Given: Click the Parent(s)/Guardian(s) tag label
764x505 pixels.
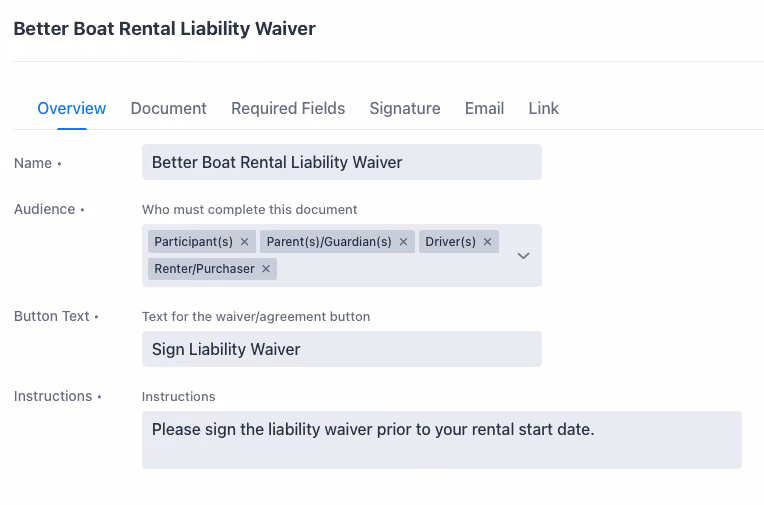Looking at the screenshot, I should [x=329, y=242].
